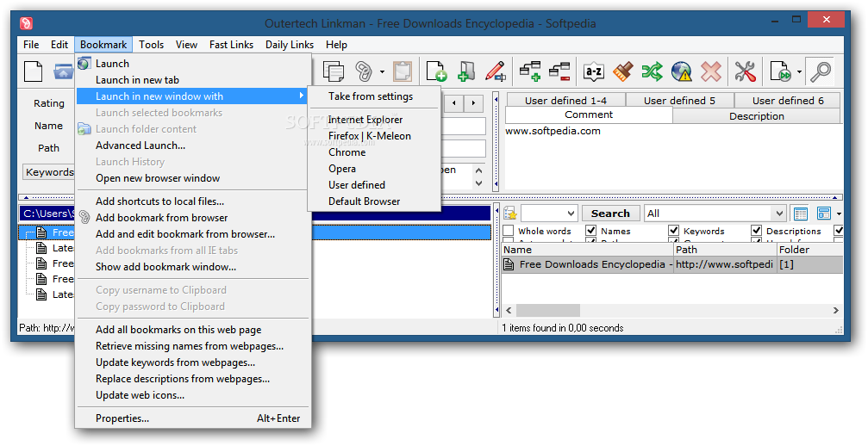Click the add tree node icon
The height and width of the screenshot is (446, 868).
530,71
